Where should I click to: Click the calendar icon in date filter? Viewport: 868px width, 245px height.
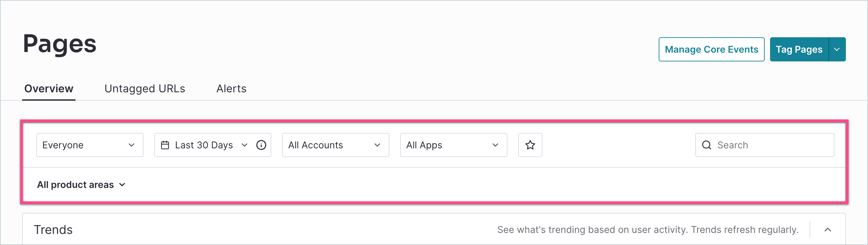click(x=165, y=145)
